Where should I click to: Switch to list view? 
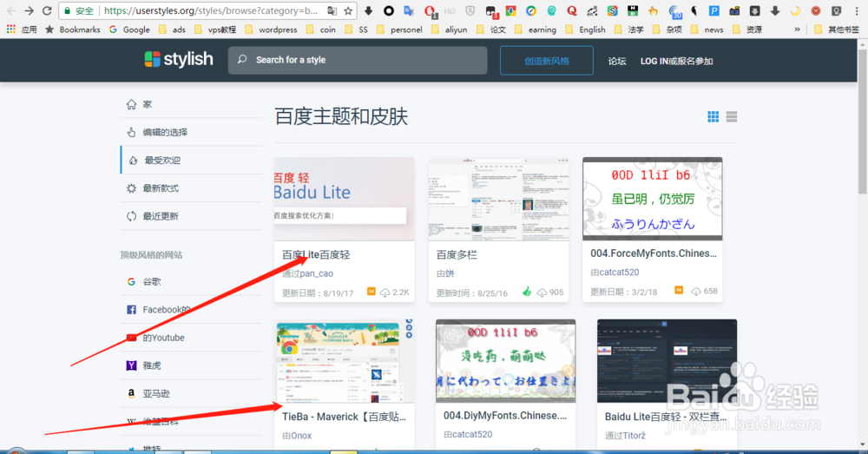(x=731, y=117)
